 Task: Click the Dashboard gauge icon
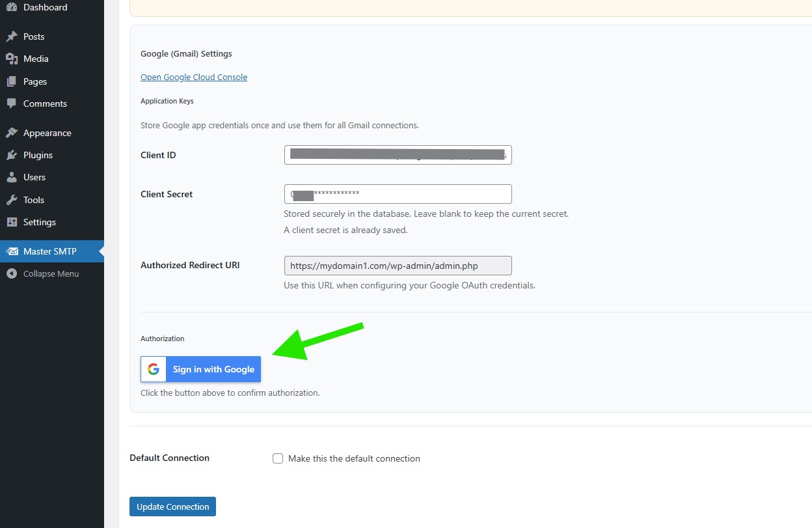click(12, 7)
